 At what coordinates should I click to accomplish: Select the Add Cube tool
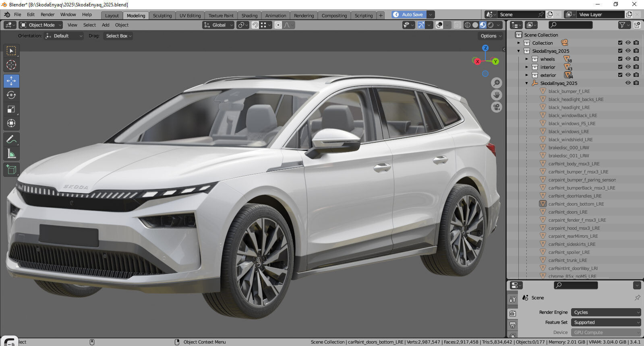(x=11, y=170)
